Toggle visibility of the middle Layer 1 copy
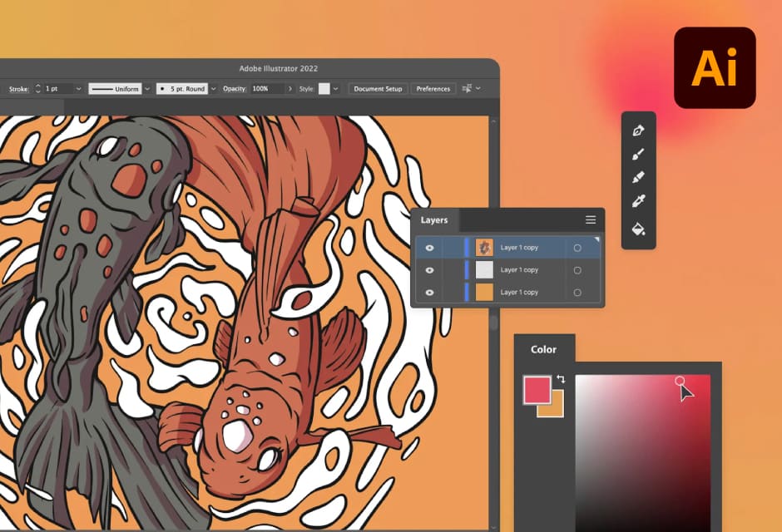782x532 pixels. 429,269
